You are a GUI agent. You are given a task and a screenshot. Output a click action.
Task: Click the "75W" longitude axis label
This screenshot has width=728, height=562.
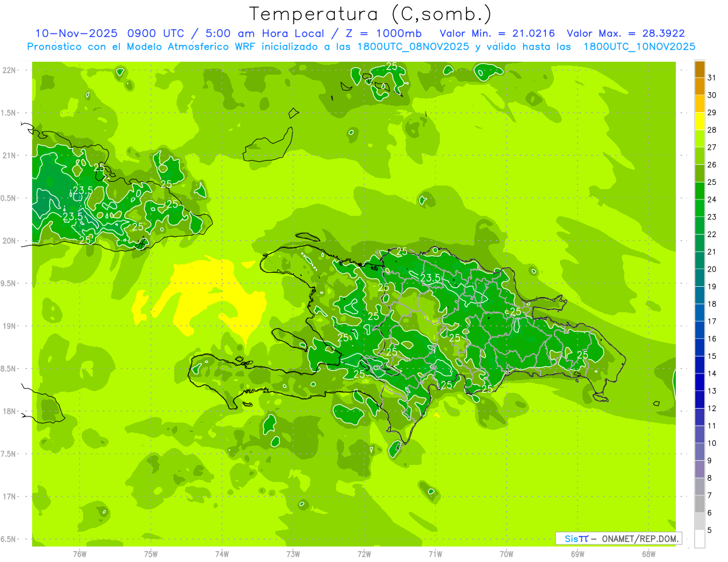pos(151,554)
